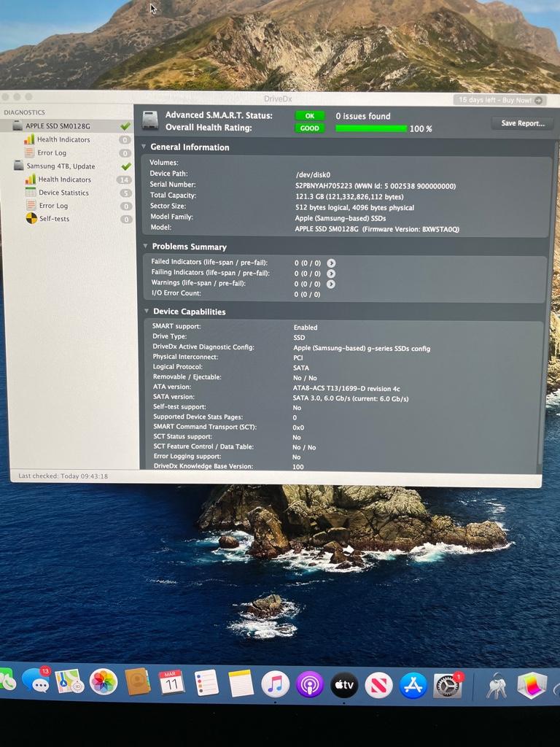
Task: Click the Samsung 4TB drive icon in sidebar
Action: pyautogui.click(x=18, y=166)
